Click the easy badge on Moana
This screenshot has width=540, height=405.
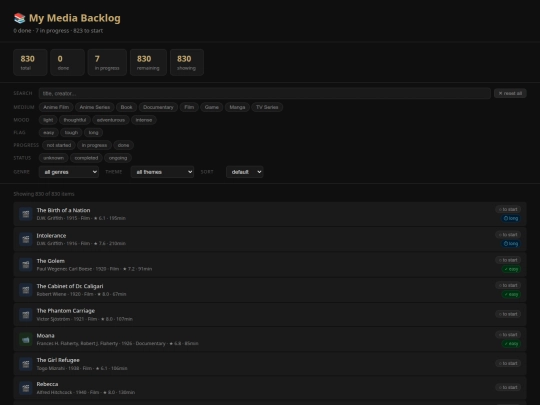click(511, 344)
